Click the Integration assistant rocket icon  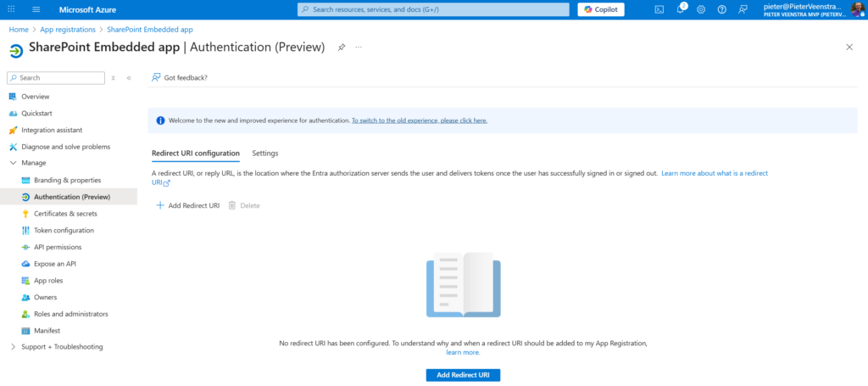tap(13, 130)
